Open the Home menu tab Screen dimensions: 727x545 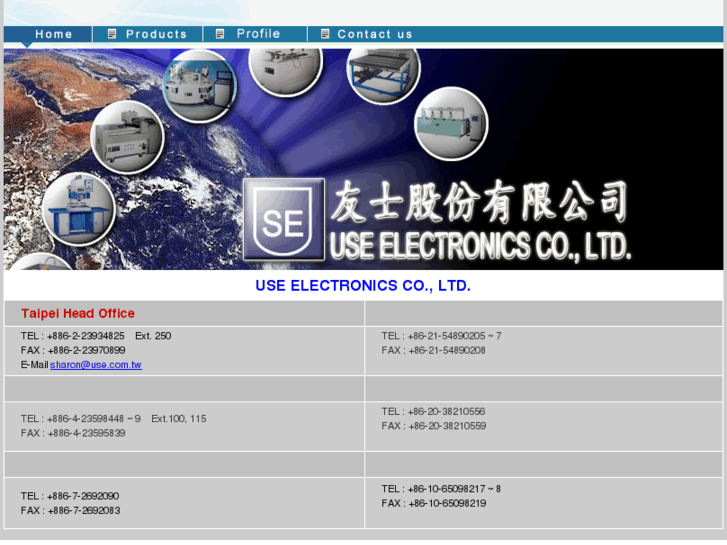pos(54,34)
